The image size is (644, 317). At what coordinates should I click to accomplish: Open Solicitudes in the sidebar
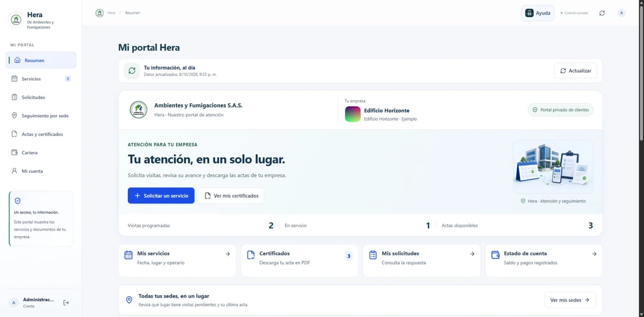41,97
